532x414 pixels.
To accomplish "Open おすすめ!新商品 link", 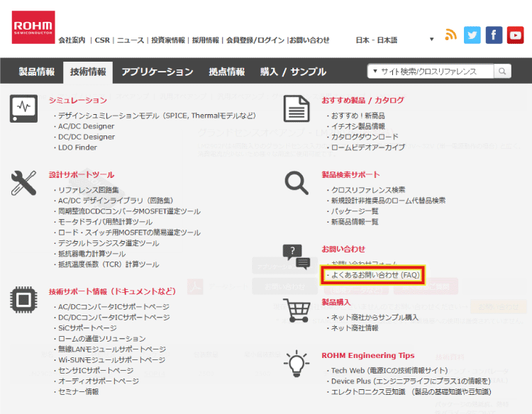I will [x=358, y=116].
